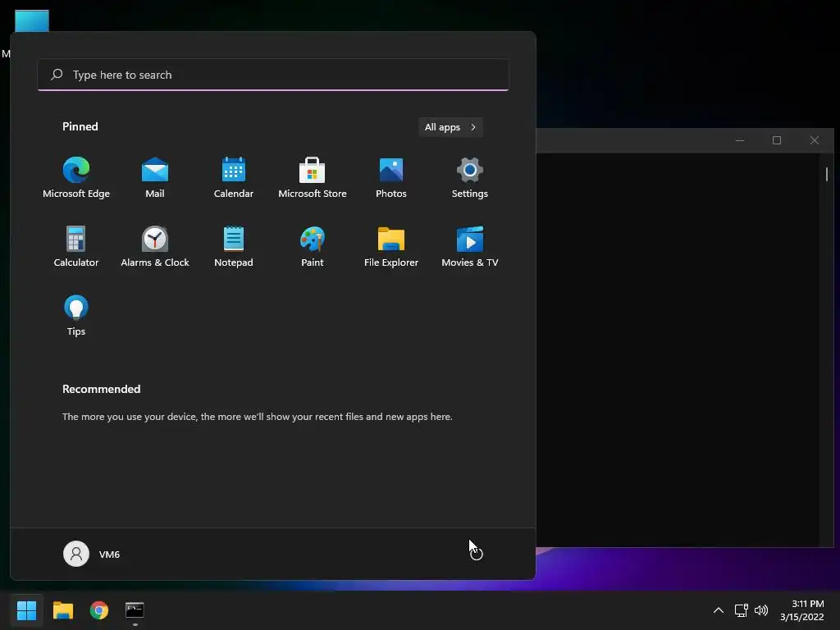
Task: Open Settings from pinned apps
Action: point(470,178)
